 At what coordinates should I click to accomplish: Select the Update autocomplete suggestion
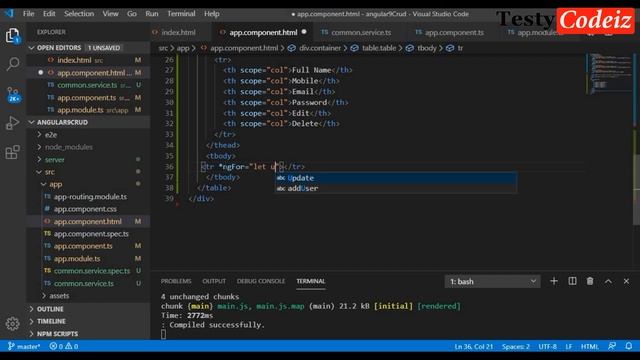click(396, 178)
